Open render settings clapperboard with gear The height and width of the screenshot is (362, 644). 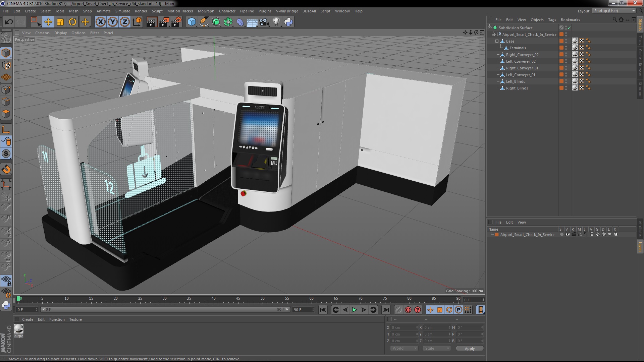coord(176,22)
